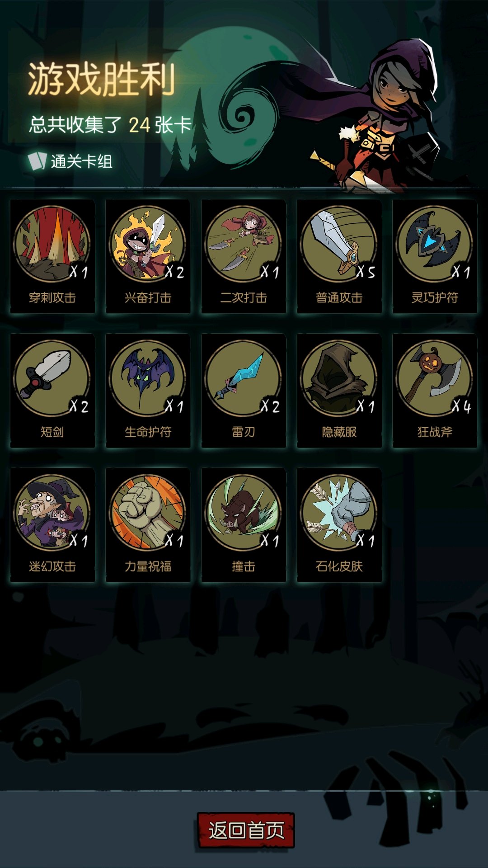Tap the 兴奋打击 flaming sword card
The height and width of the screenshot is (868, 488).
coord(148,256)
